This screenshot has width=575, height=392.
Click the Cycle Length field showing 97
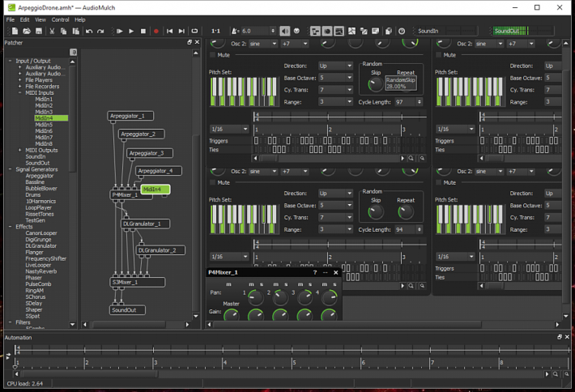[408, 102]
